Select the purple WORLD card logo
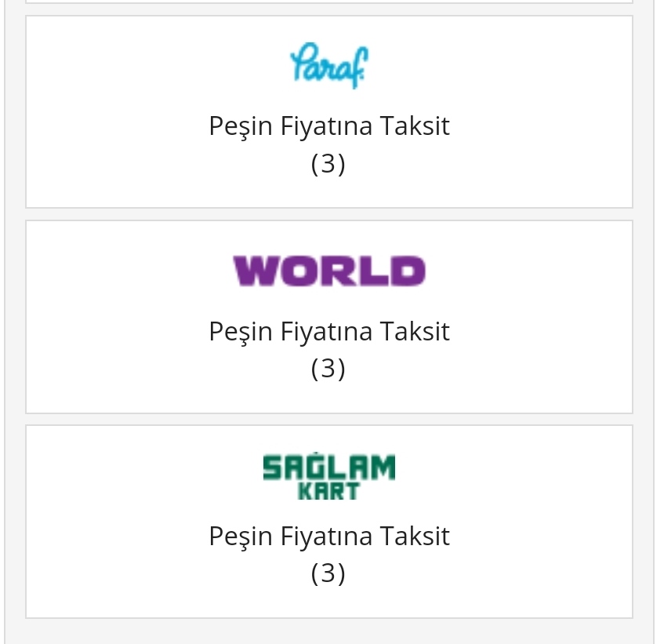This screenshot has width=664, height=644. click(329, 271)
